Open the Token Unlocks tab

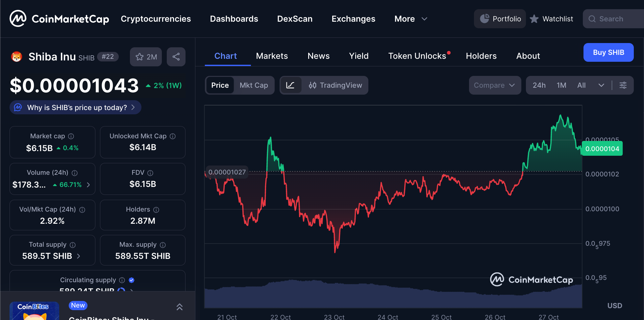[x=417, y=56]
